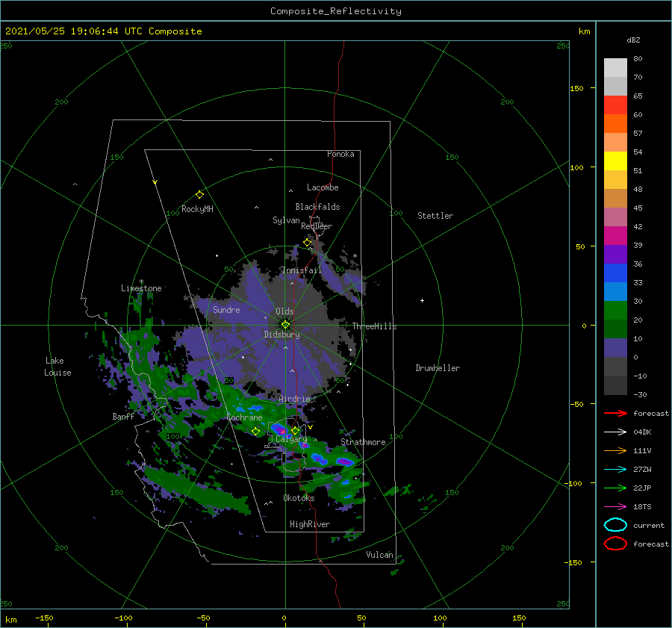Click the -100 tick on bottom km axis
672x628 pixels.
tap(123, 618)
